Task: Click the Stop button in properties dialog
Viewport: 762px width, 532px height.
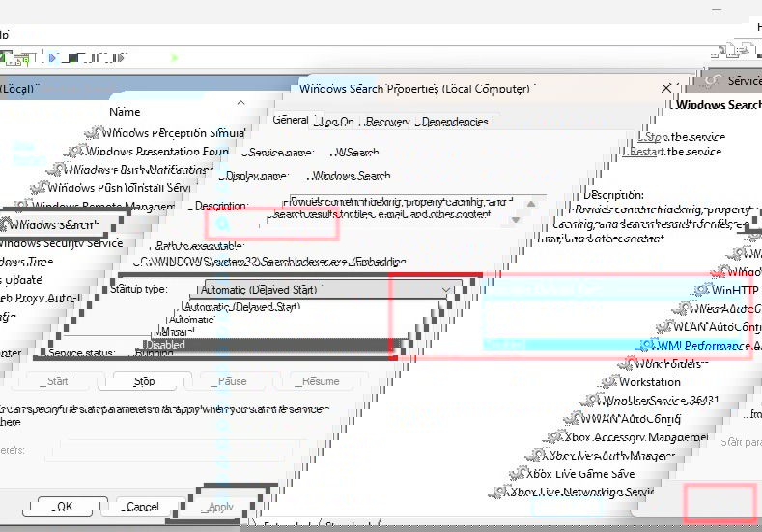Action: [x=144, y=381]
